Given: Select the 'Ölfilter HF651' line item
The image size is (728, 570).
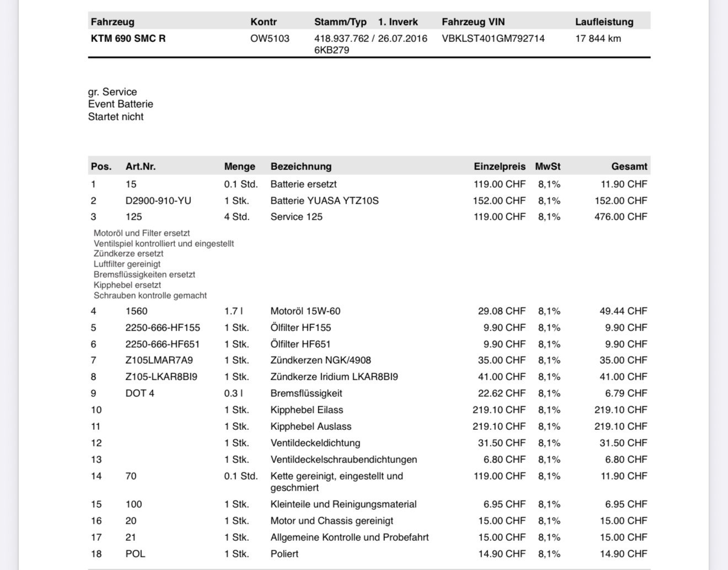Looking at the screenshot, I should click(x=369, y=344).
